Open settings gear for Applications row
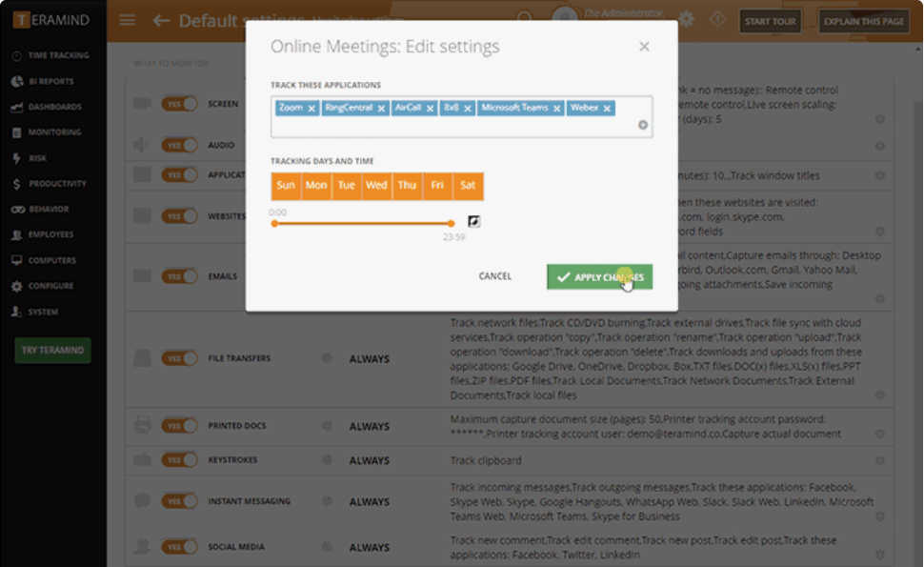 click(x=880, y=175)
